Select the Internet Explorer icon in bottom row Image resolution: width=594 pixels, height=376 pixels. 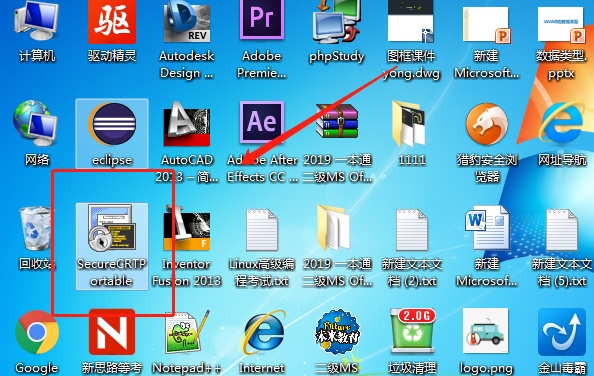tap(264, 332)
